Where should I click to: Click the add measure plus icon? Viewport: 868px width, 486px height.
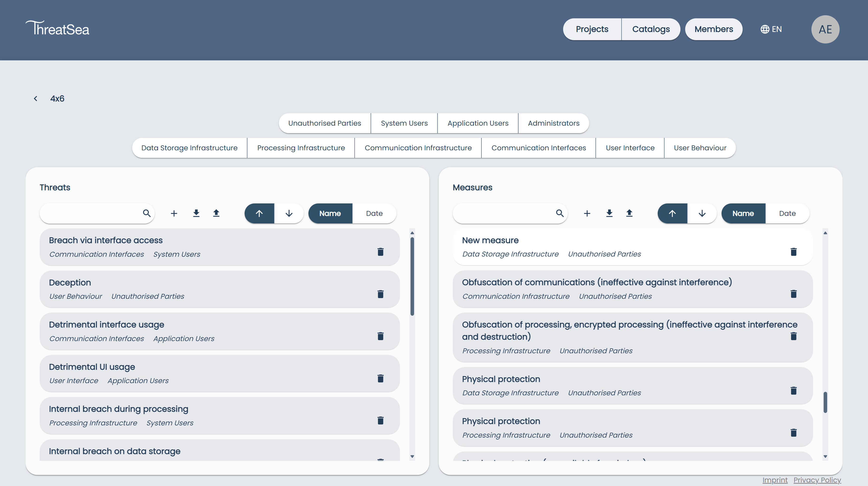[587, 213]
